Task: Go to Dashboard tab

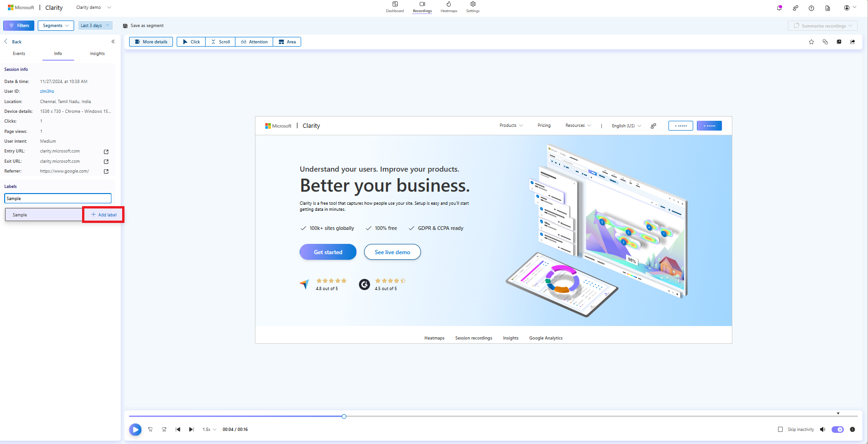Action: tap(395, 7)
